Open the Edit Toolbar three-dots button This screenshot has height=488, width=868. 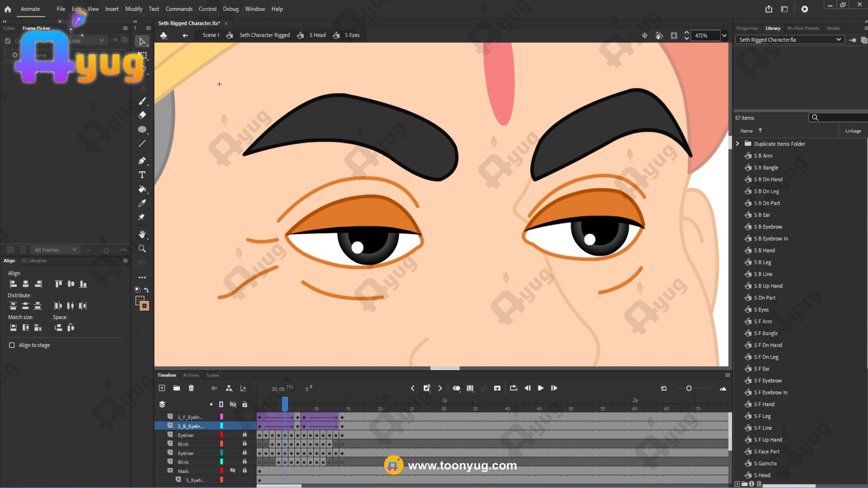[142, 277]
